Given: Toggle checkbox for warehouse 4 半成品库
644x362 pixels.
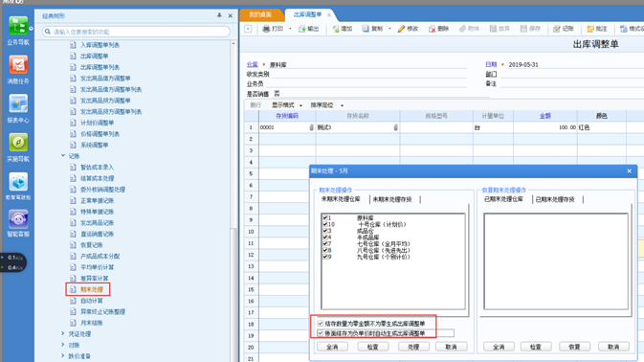Looking at the screenshot, I should (325, 238).
